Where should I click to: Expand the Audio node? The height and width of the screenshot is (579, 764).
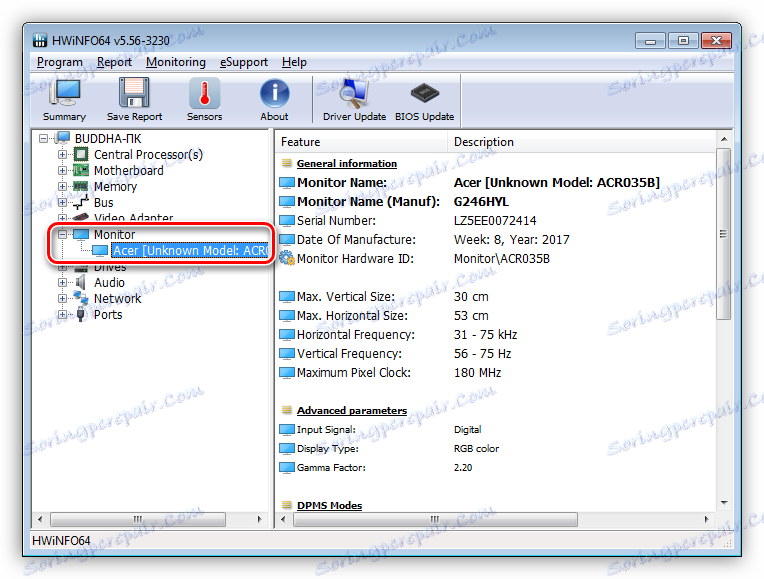[62, 283]
